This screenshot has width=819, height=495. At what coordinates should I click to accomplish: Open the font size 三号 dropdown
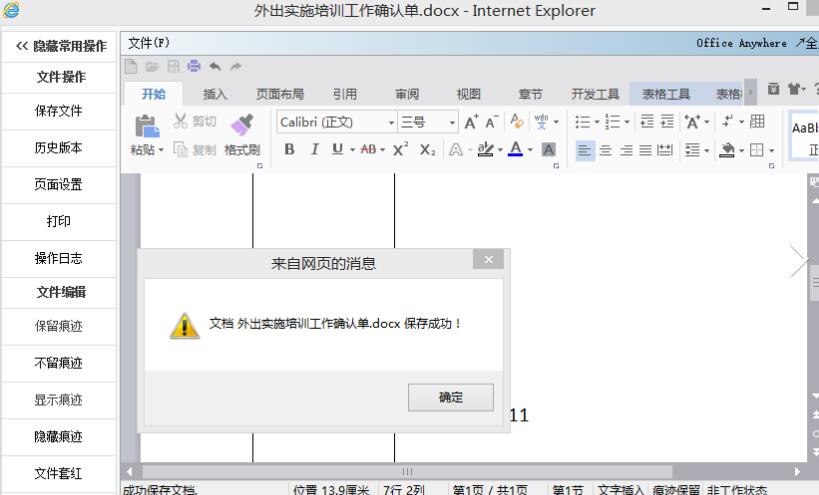tap(452, 123)
